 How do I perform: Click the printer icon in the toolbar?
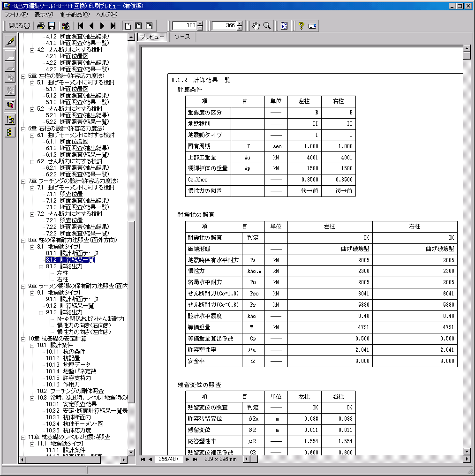[x=41, y=26]
